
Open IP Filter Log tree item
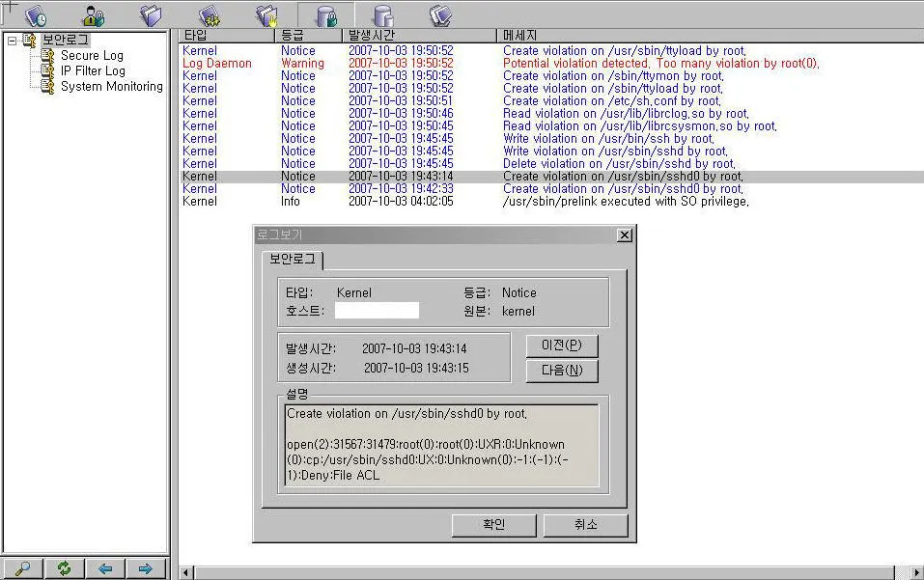pyautogui.click(x=93, y=71)
